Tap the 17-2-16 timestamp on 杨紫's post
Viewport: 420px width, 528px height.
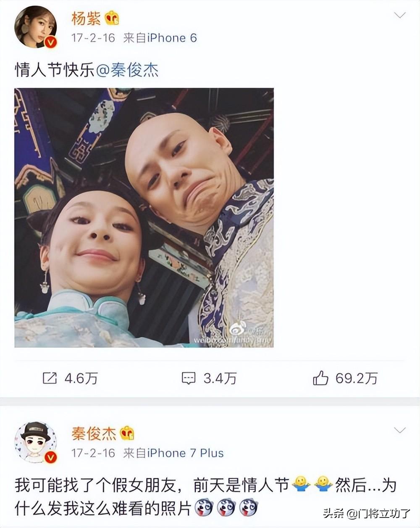click(93, 38)
